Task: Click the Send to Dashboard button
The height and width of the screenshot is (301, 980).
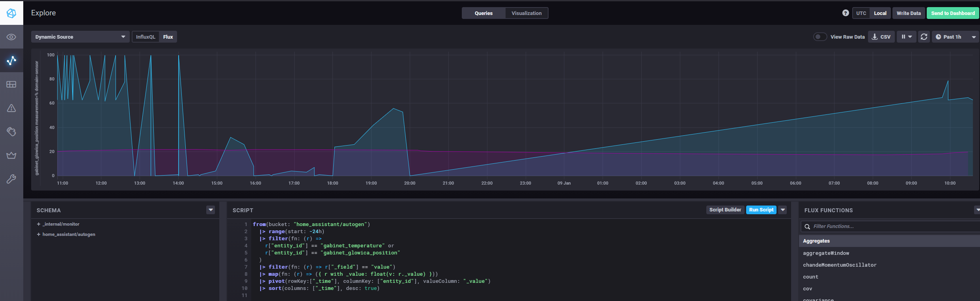Action: pyautogui.click(x=953, y=13)
